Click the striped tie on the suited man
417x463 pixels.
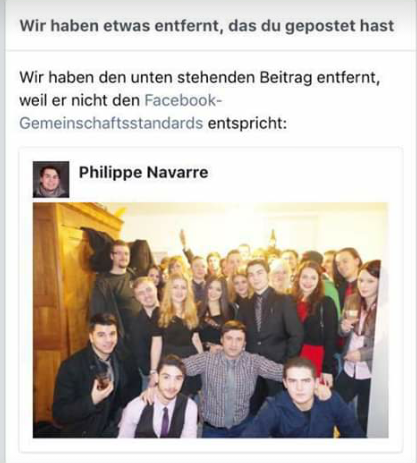(x=259, y=313)
